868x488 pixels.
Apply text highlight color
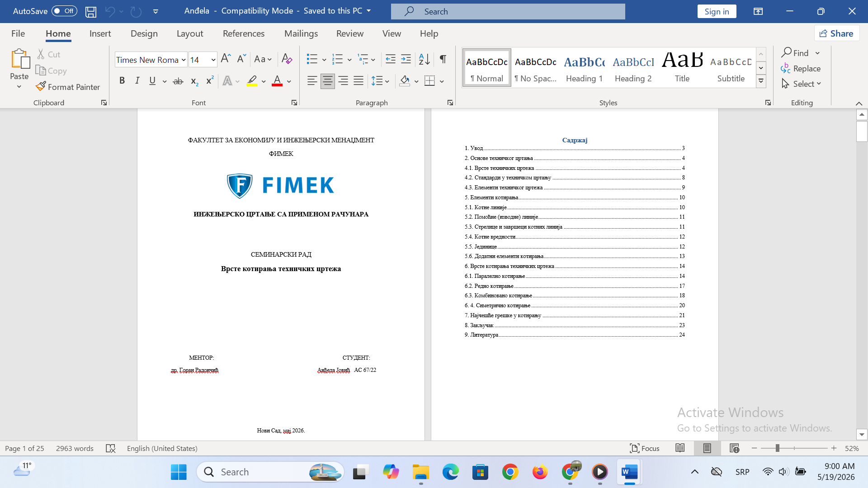point(252,81)
